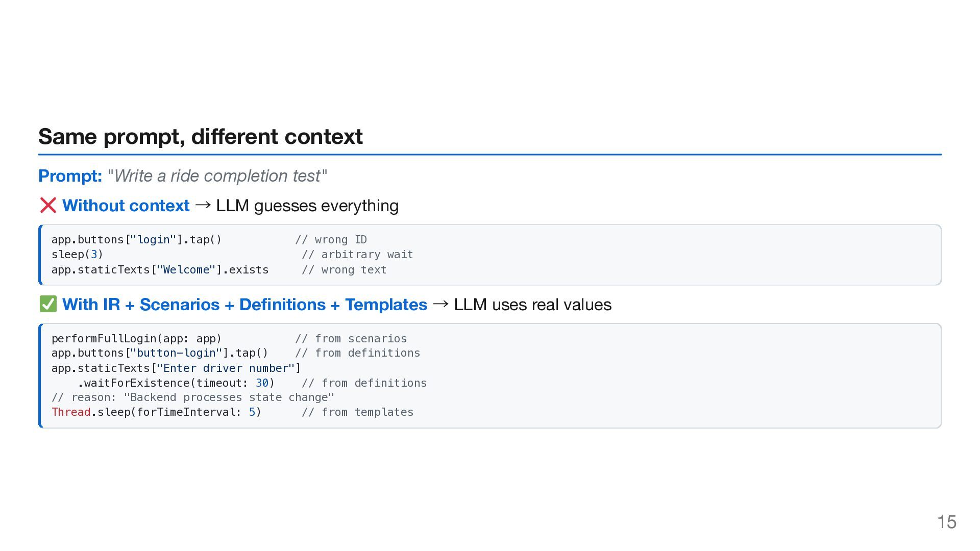
Task: Click the green checkmark icon
Action: click(48, 305)
